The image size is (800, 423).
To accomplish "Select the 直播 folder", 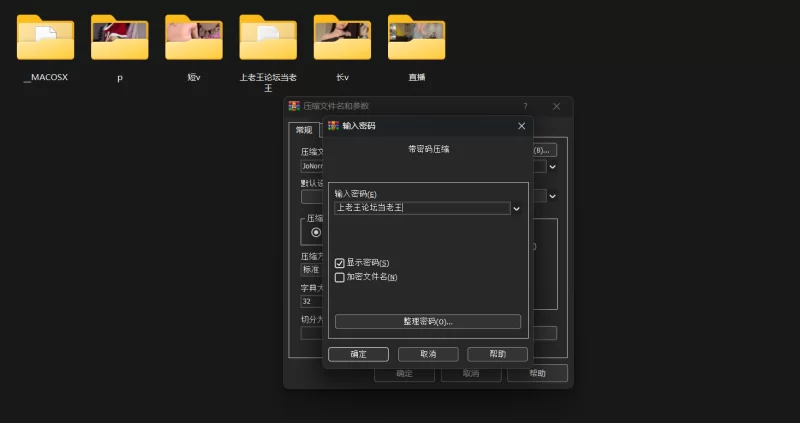I will (x=416, y=39).
